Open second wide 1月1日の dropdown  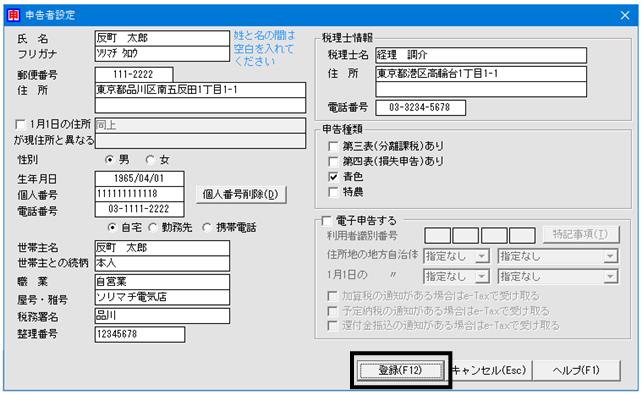click(558, 277)
